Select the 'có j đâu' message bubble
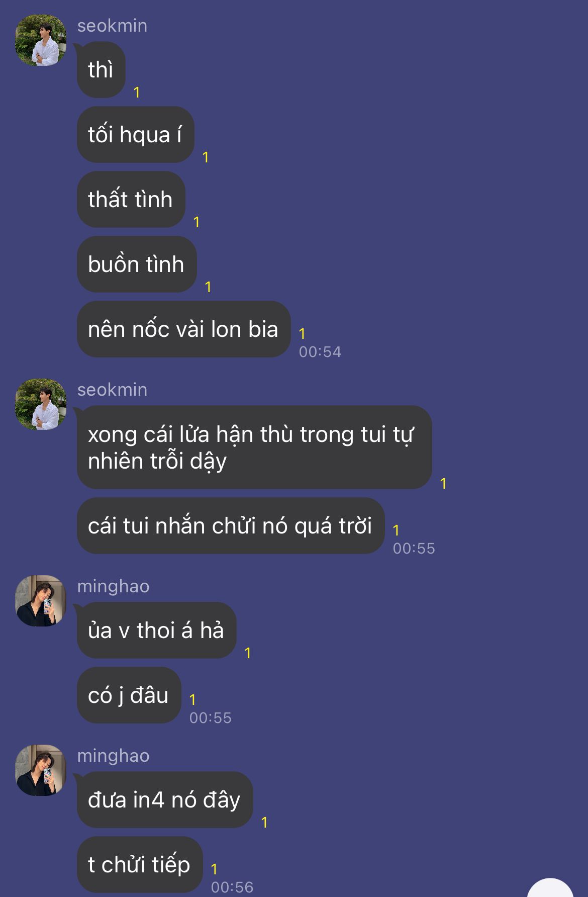This screenshot has height=897, width=588. (x=129, y=695)
